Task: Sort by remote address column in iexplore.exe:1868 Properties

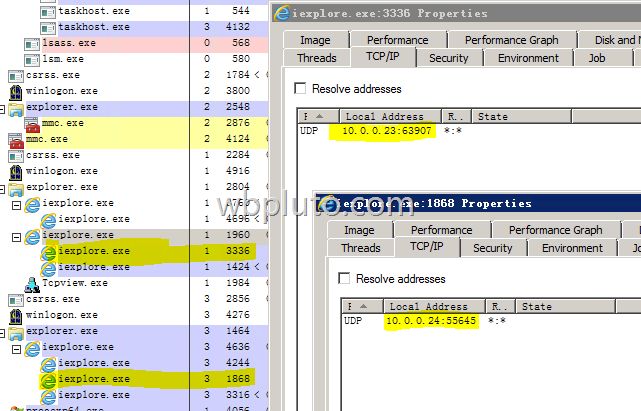Action: coord(500,306)
